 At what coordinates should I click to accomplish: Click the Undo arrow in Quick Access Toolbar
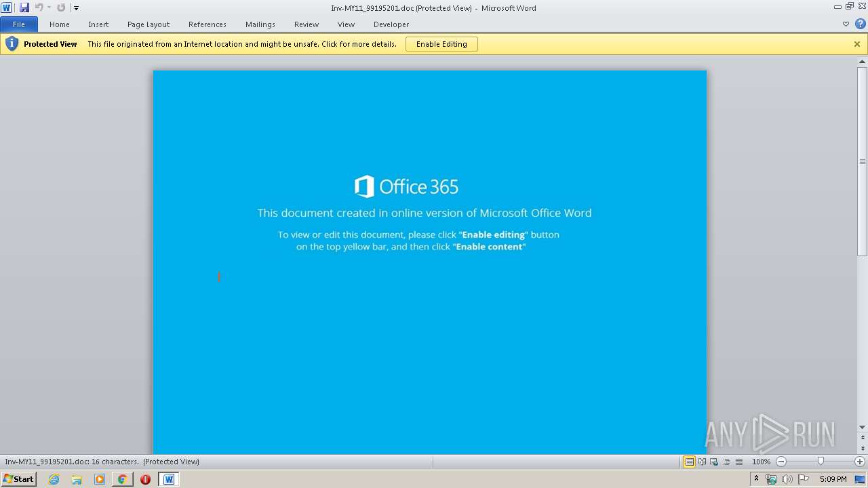pyautogui.click(x=39, y=7)
